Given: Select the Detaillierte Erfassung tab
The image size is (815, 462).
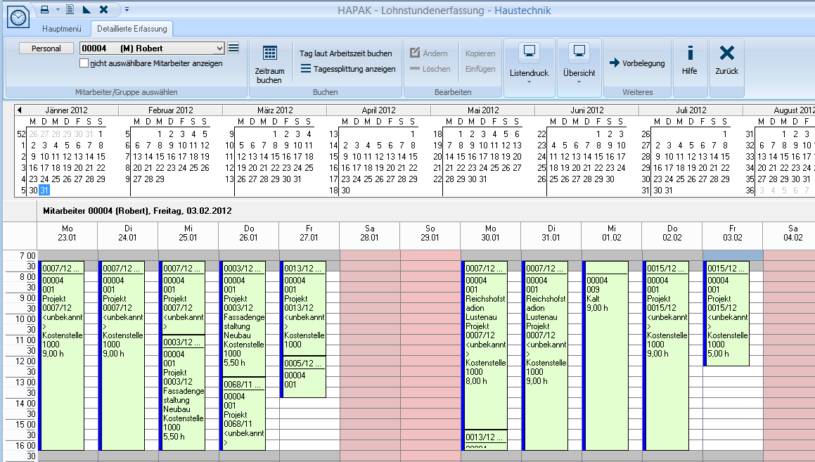Looking at the screenshot, I should click(132, 29).
